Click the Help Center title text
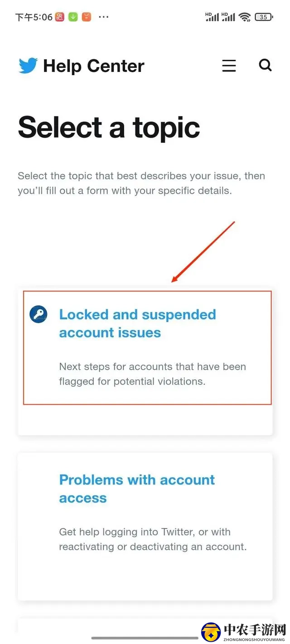The width and height of the screenshot is (290, 644). click(94, 66)
